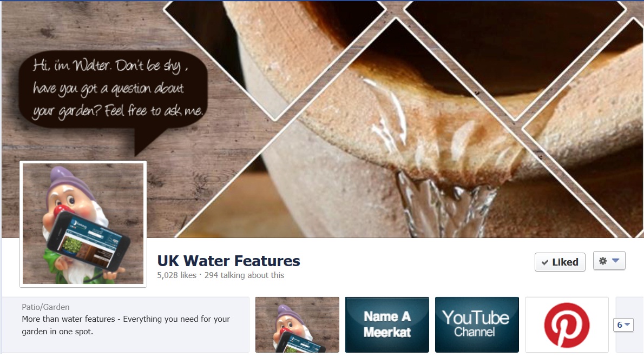Open the Name A Meerkat app

(x=387, y=325)
